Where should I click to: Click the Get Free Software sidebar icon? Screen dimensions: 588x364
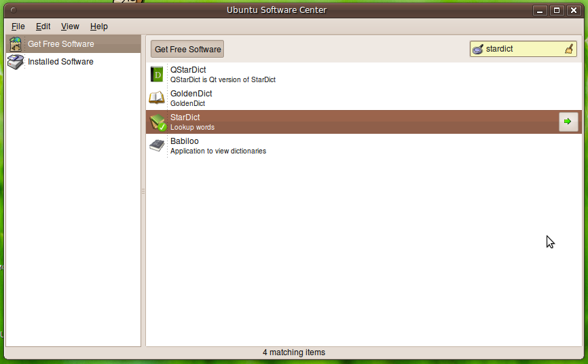tap(16, 44)
